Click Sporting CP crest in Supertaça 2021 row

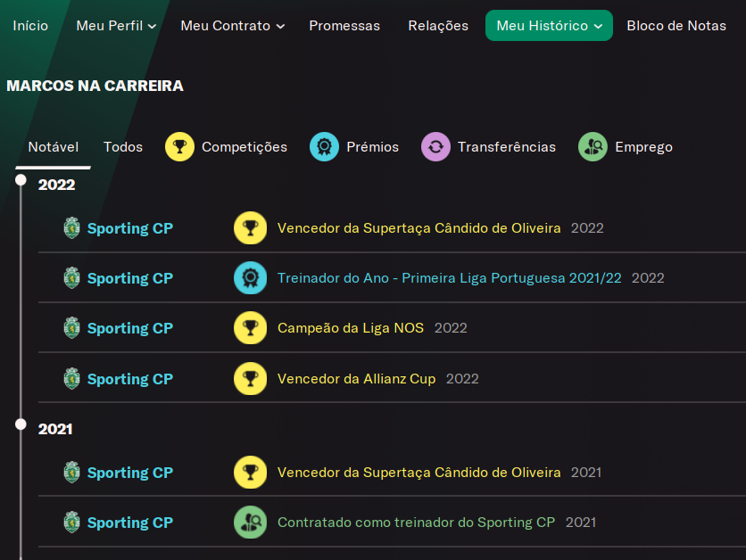pyautogui.click(x=72, y=473)
